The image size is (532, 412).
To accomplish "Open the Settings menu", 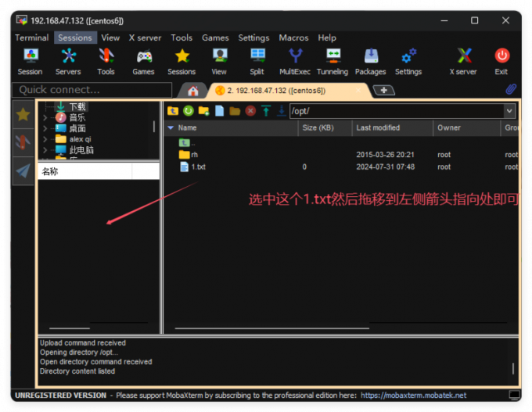I will (253, 38).
